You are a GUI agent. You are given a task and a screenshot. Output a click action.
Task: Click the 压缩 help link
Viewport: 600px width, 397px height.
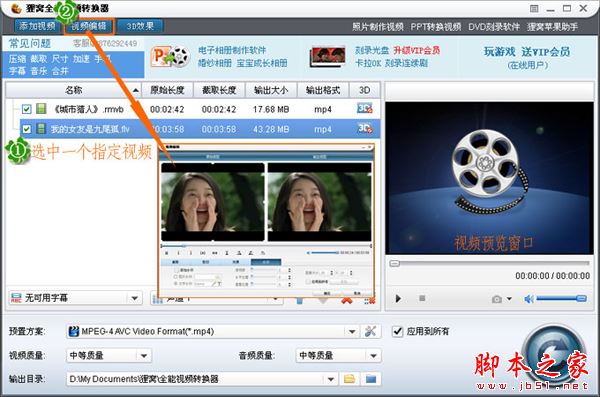pos(17,59)
